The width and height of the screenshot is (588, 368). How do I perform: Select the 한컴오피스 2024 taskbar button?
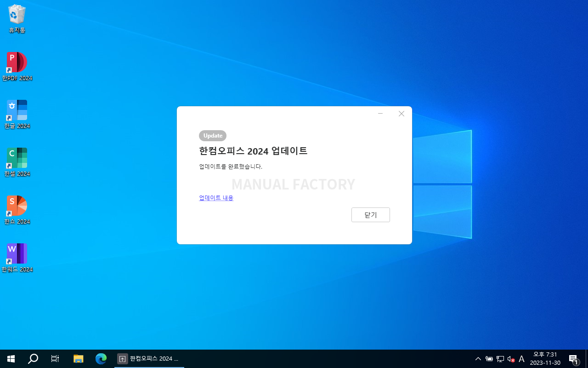149,359
